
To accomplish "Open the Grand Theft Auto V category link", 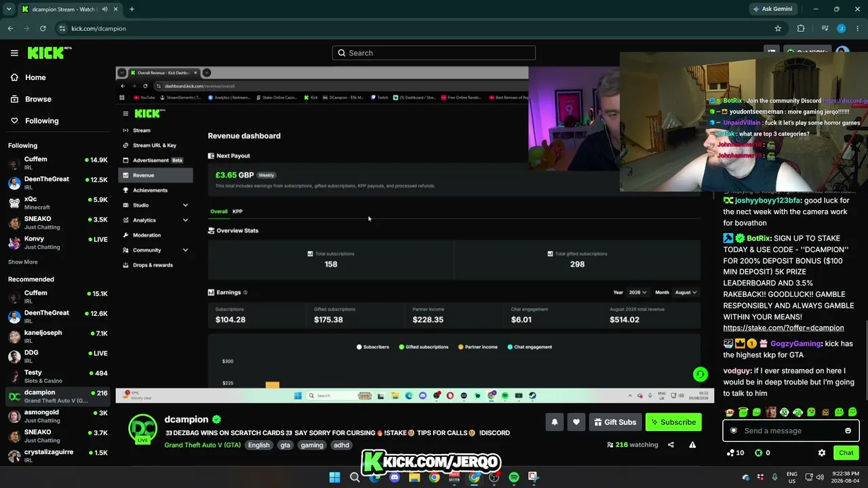I will point(202,445).
